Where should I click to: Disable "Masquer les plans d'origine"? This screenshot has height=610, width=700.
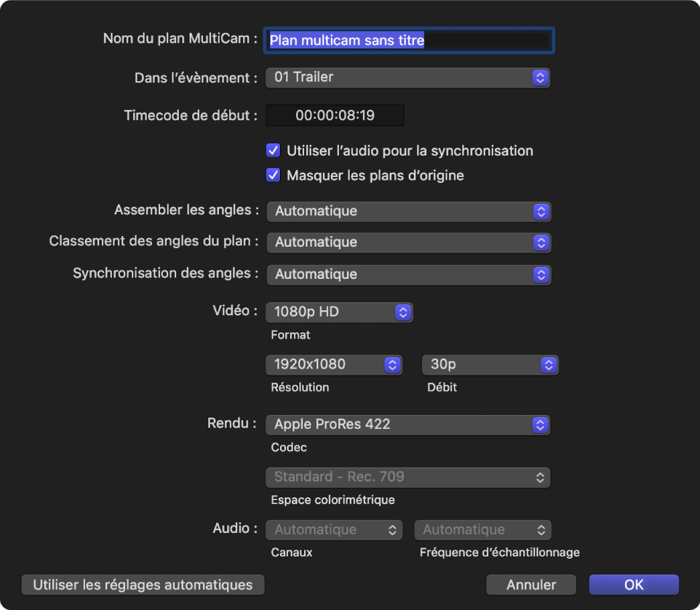pos(273,174)
